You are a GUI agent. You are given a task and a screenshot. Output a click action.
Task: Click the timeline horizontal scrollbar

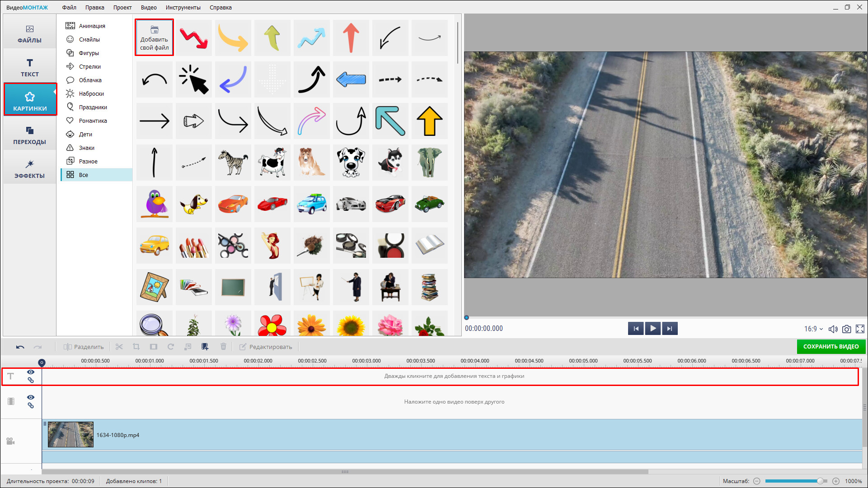345,472
